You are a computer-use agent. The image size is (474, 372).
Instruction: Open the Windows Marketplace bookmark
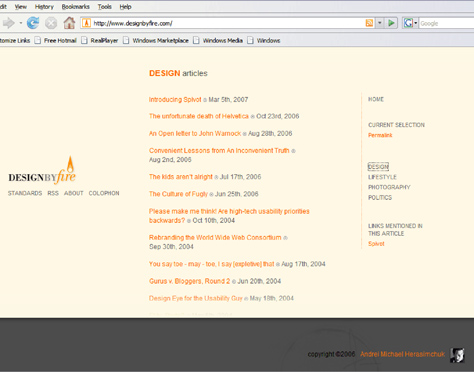click(x=156, y=41)
